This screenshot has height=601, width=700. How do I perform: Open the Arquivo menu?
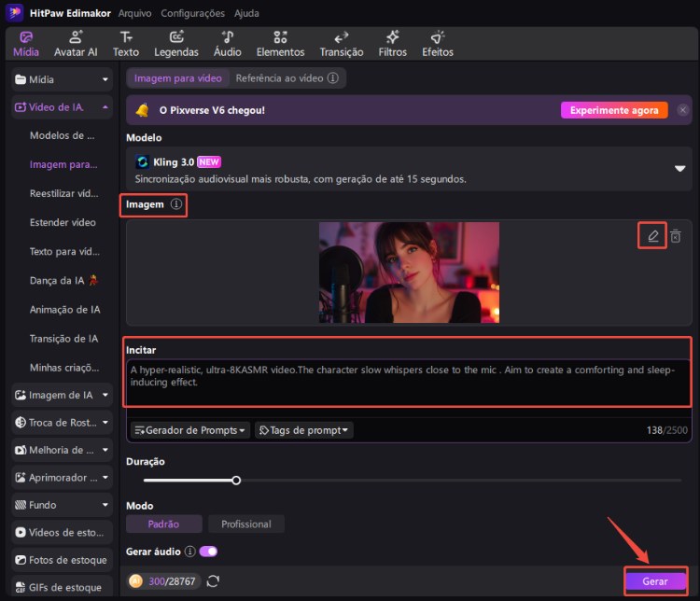click(134, 13)
